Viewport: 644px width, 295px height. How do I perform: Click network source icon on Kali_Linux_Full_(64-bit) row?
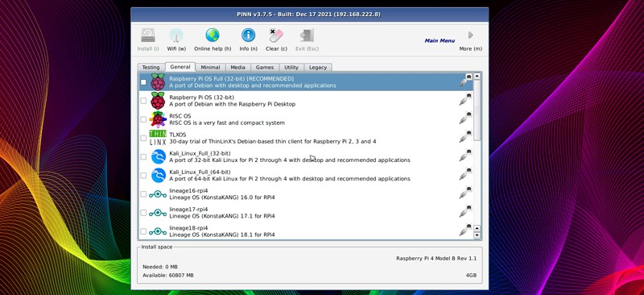(465, 174)
